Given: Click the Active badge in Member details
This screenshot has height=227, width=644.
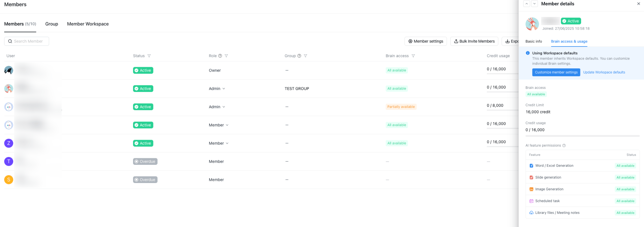Looking at the screenshot, I should pyautogui.click(x=571, y=21).
